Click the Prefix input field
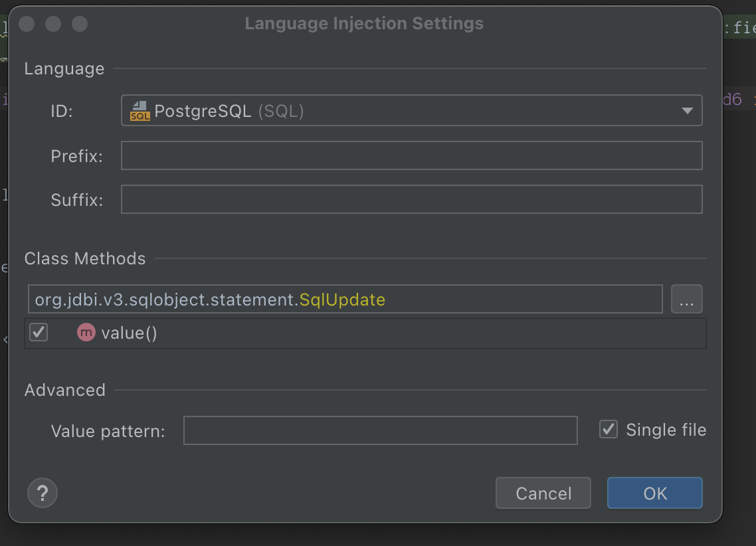The width and height of the screenshot is (756, 546). (x=412, y=155)
